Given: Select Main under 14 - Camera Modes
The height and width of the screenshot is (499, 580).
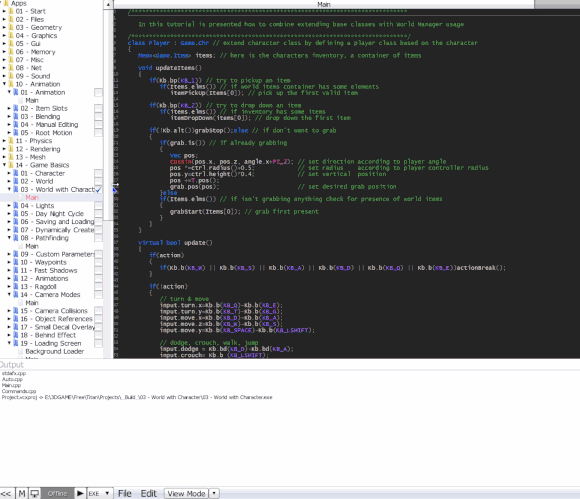Looking at the screenshot, I should coord(32,303).
